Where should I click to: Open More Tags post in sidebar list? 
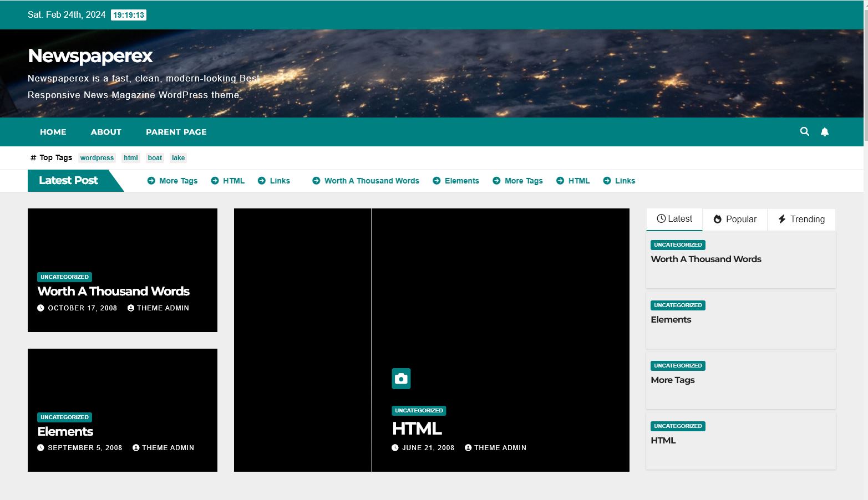point(673,380)
